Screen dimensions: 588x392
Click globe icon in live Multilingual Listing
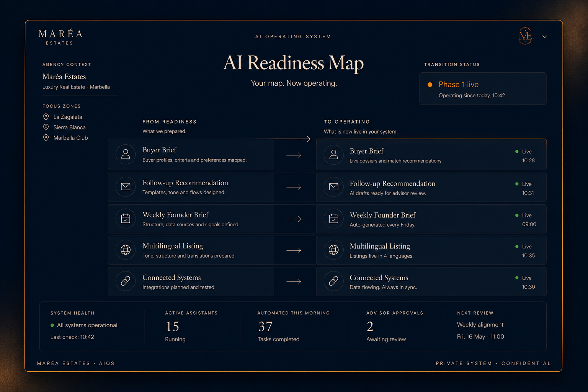pos(334,250)
